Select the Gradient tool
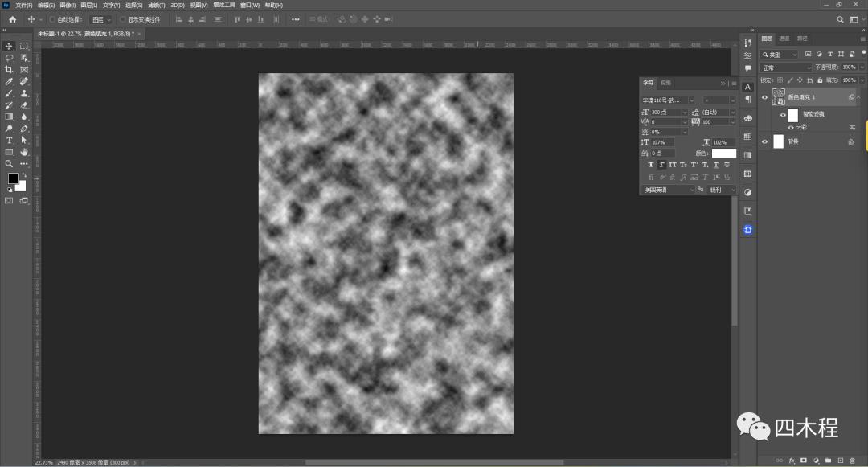 [x=9, y=117]
